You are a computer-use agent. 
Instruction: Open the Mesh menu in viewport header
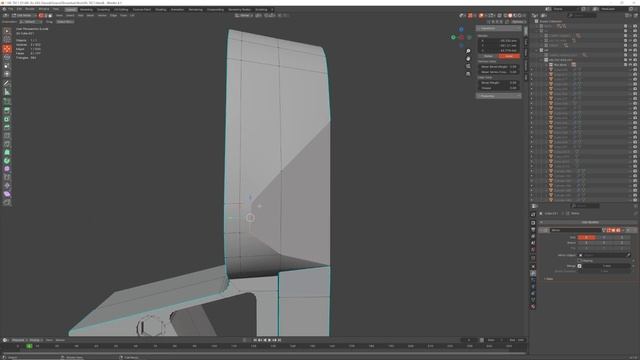[x=90, y=16]
